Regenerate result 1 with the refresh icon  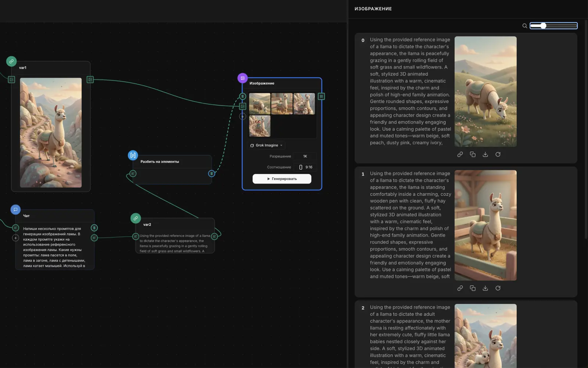pyautogui.click(x=498, y=288)
